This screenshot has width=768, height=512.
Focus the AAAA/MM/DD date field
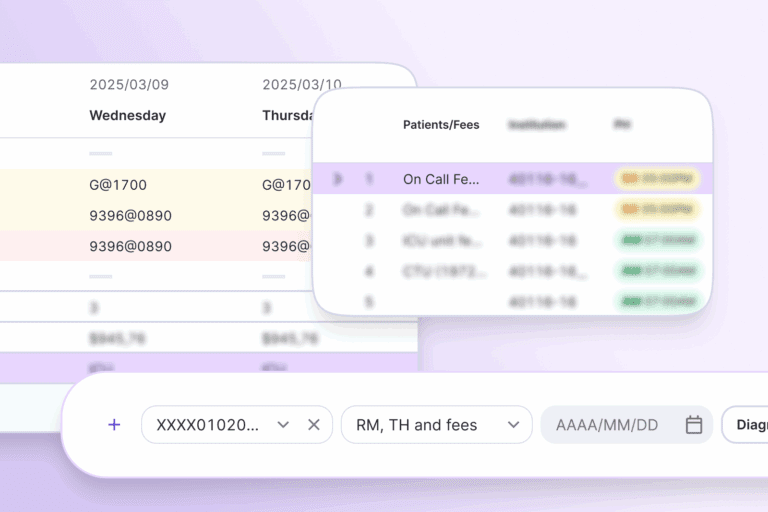pyautogui.click(x=626, y=425)
